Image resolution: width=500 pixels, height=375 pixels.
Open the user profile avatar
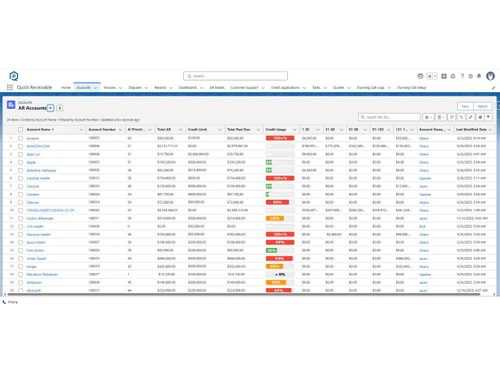[490, 76]
